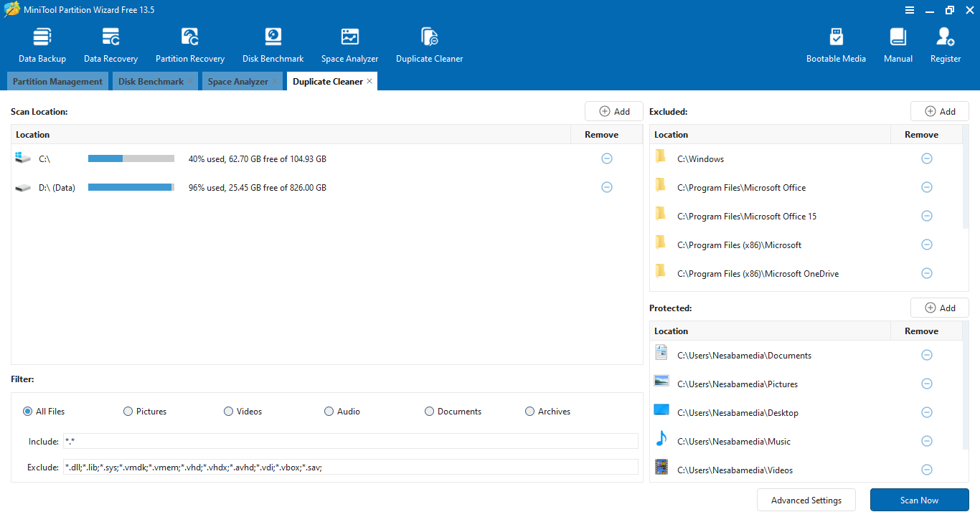Open the hamburger menu in the title bar
This screenshot has height=522, width=980.
(910, 10)
